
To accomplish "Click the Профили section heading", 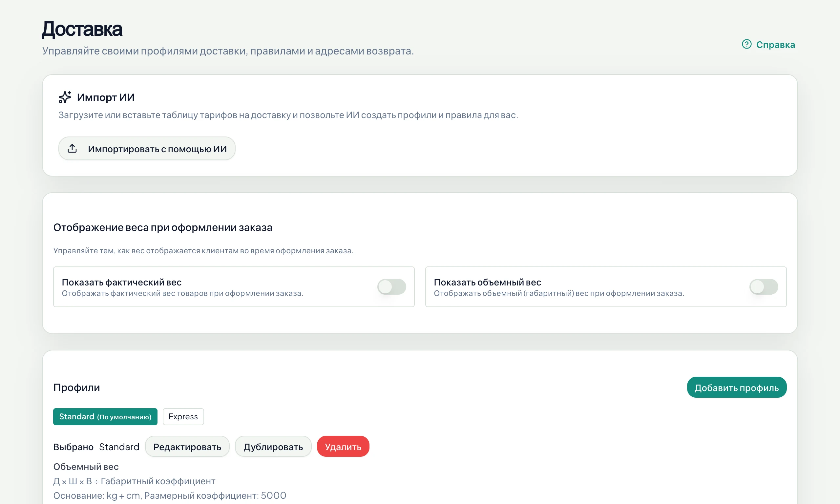I will click(x=76, y=387).
